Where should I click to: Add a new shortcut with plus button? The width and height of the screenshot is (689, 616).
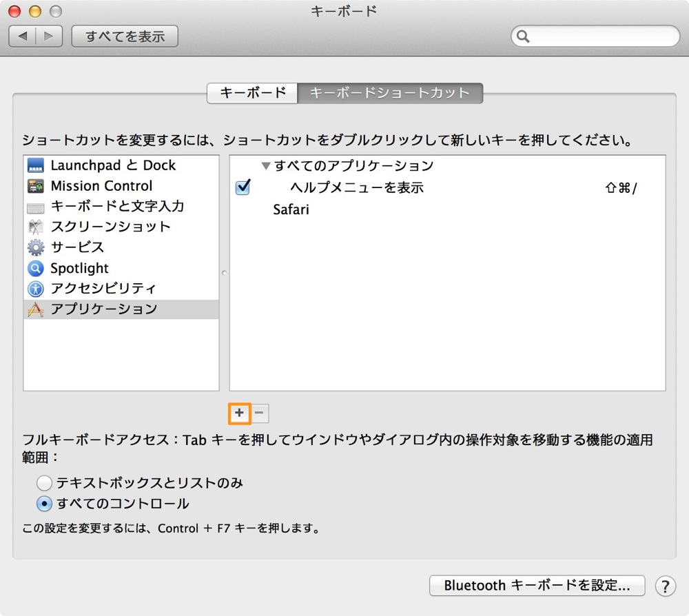click(x=239, y=413)
